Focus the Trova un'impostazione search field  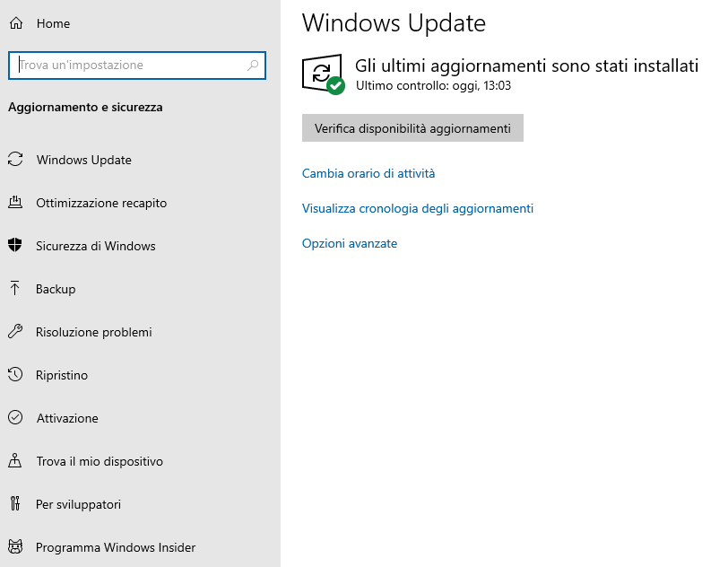pyautogui.click(x=137, y=65)
